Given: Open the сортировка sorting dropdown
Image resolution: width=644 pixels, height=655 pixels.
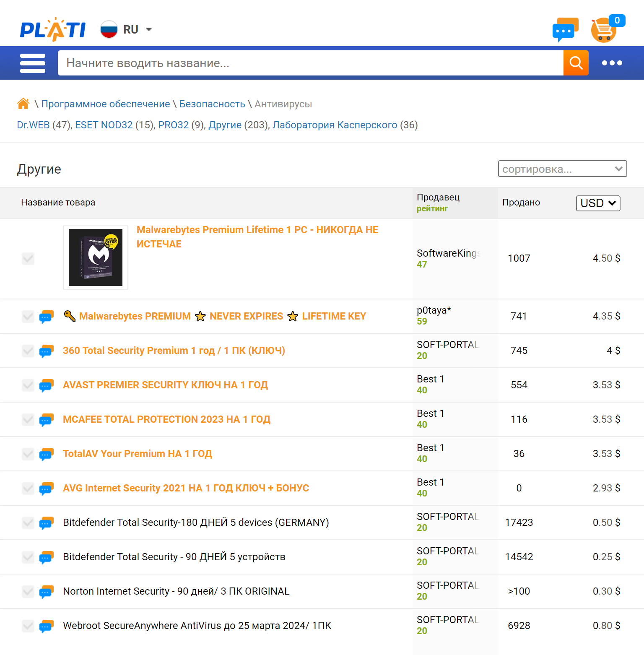Looking at the screenshot, I should pos(562,169).
